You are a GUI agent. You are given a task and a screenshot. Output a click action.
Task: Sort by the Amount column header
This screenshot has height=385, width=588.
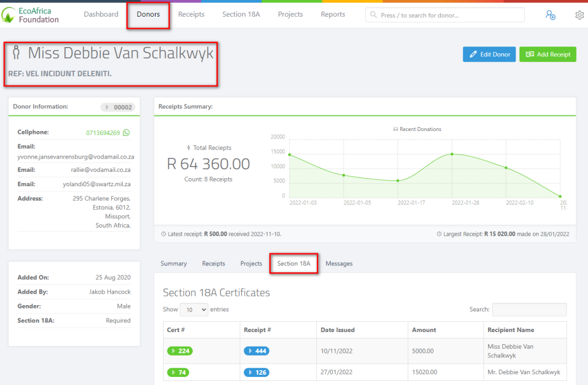click(446, 330)
